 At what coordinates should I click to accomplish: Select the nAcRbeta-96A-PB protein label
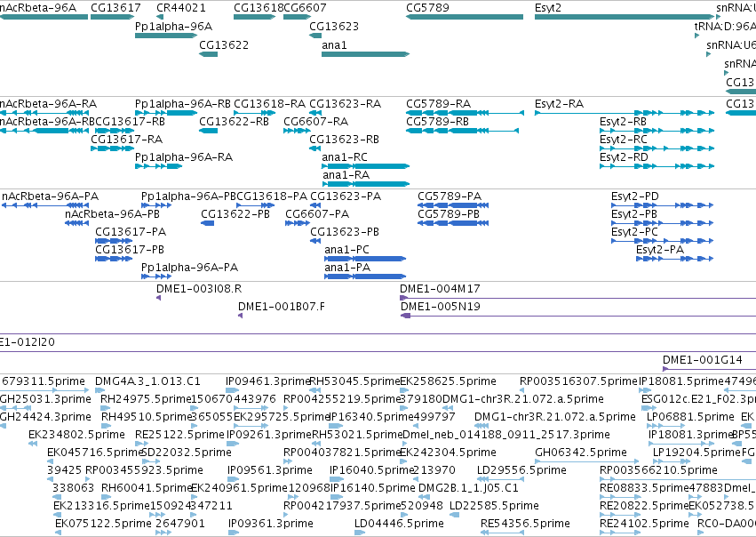(112, 214)
